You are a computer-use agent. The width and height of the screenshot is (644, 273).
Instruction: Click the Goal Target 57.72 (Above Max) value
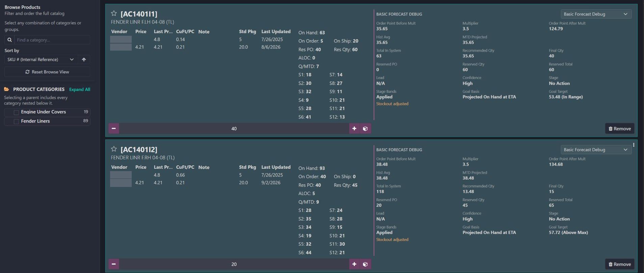[568, 233]
